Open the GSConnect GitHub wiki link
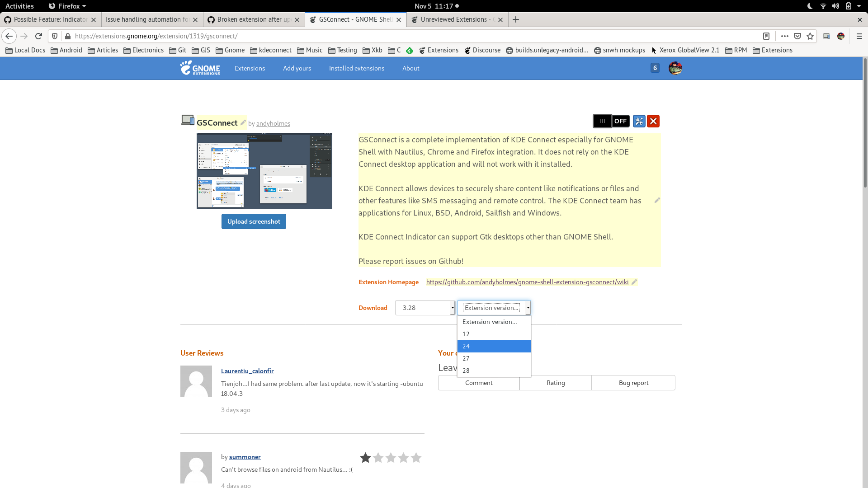Image resolution: width=868 pixels, height=488 pixels. tap(527, 282)
